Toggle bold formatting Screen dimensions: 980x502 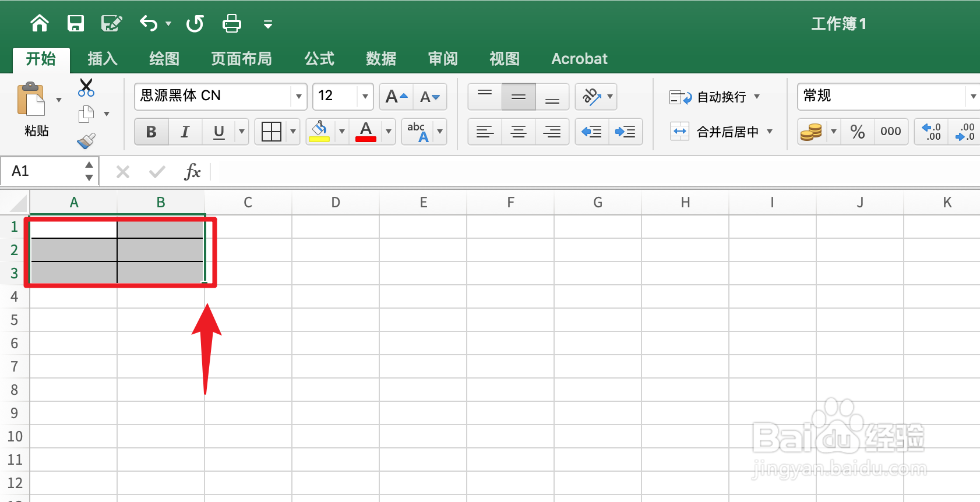click(x=151, y=132)
